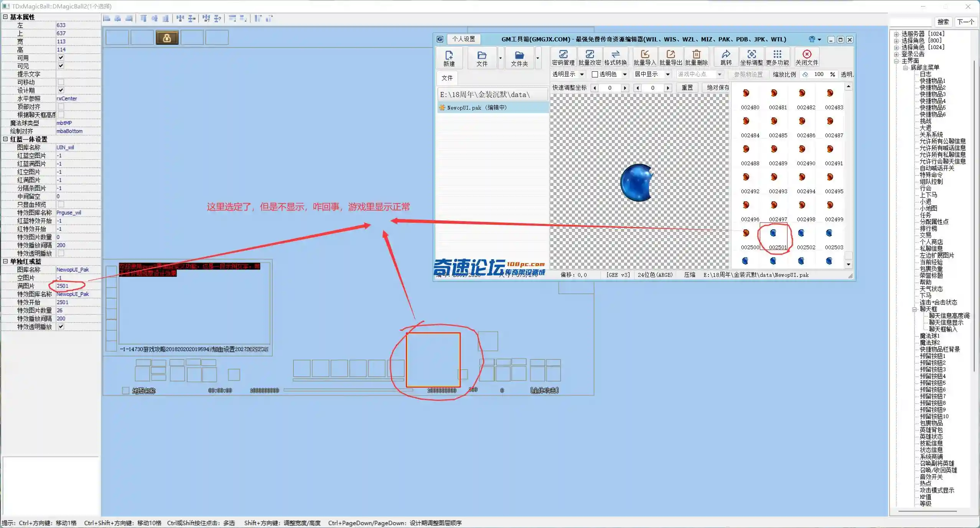The height and width of the screenshot is (528, 980).
Task: Align selected controls to right edges
Action: coord(129,18)
